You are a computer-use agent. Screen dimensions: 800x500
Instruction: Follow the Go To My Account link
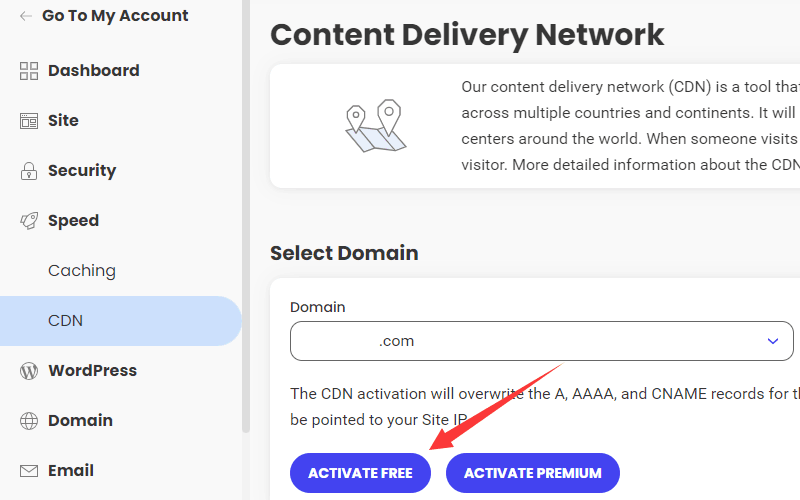click(x=115, y=16)
